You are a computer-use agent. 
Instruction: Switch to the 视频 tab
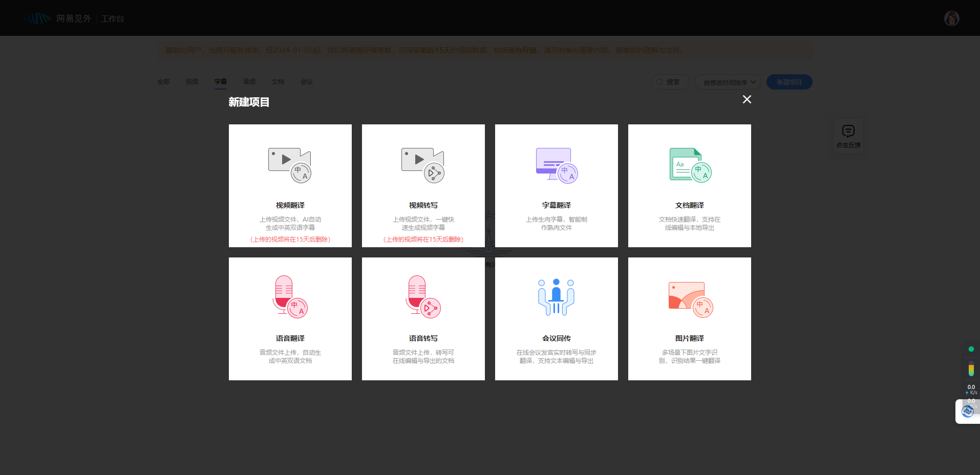(192, 82)
